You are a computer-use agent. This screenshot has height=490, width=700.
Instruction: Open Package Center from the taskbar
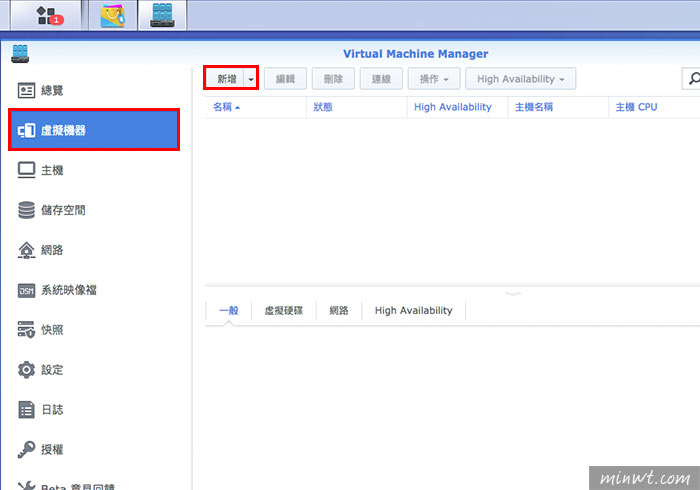pyautogui.click(x=113, y=15)
